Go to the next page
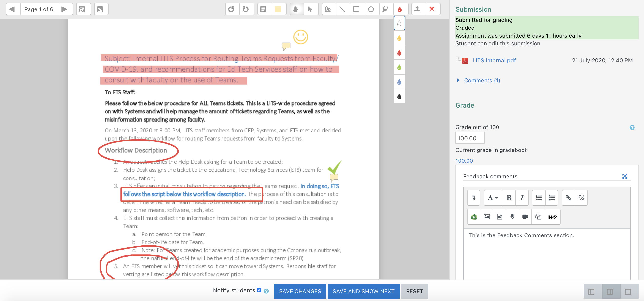Screen dimensions: 644x301 tap(65, 9)
